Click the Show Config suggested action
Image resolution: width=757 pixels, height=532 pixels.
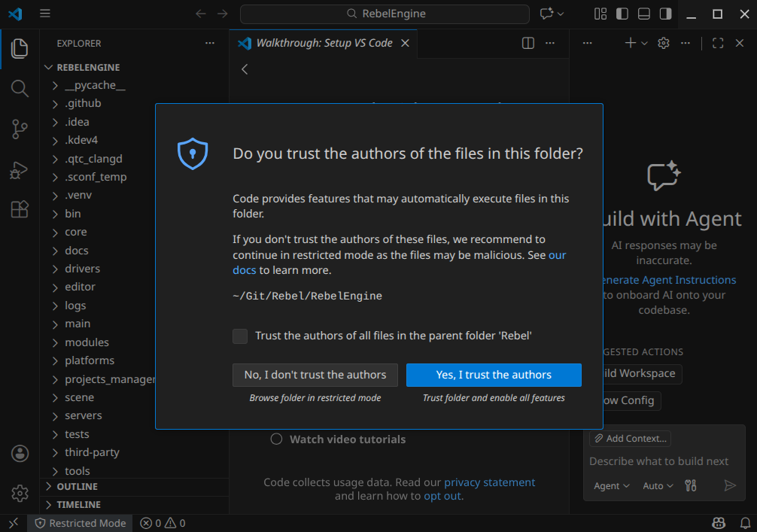(x=632, y=400)
